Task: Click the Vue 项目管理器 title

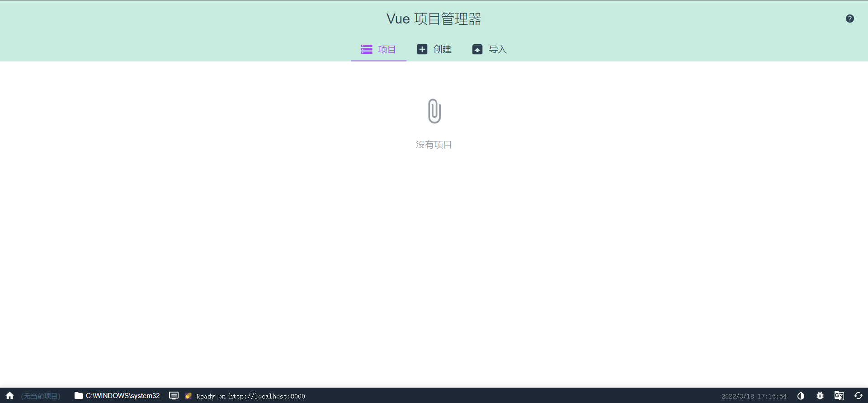Action: (434, 19)
